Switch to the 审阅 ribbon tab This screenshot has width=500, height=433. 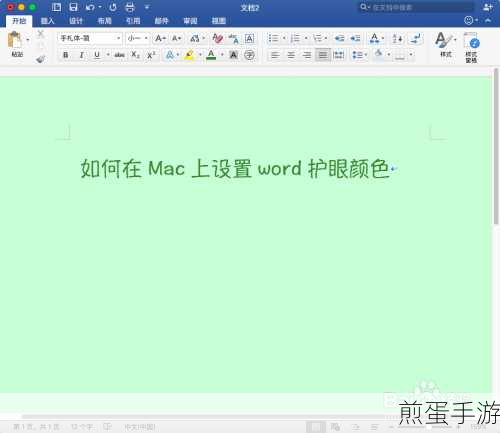click(x=190, y=21)
